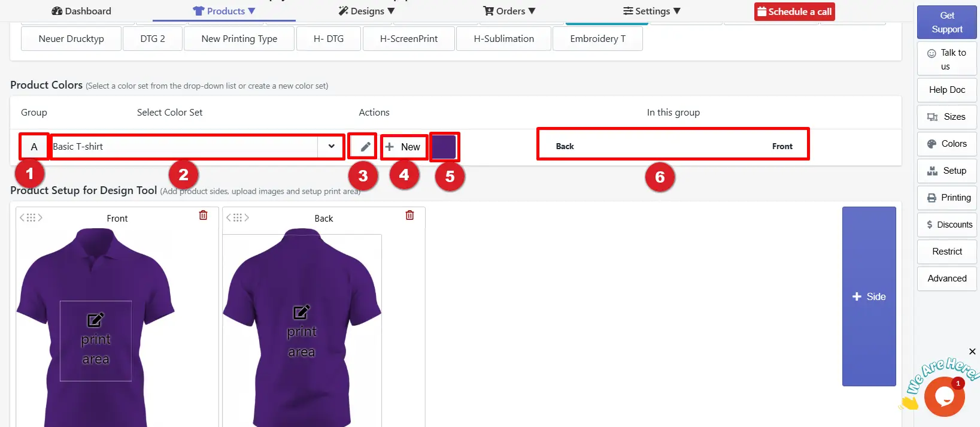Click Front side reorder grip handle
This screenshot has width=980, height=427.
point(31,218)
